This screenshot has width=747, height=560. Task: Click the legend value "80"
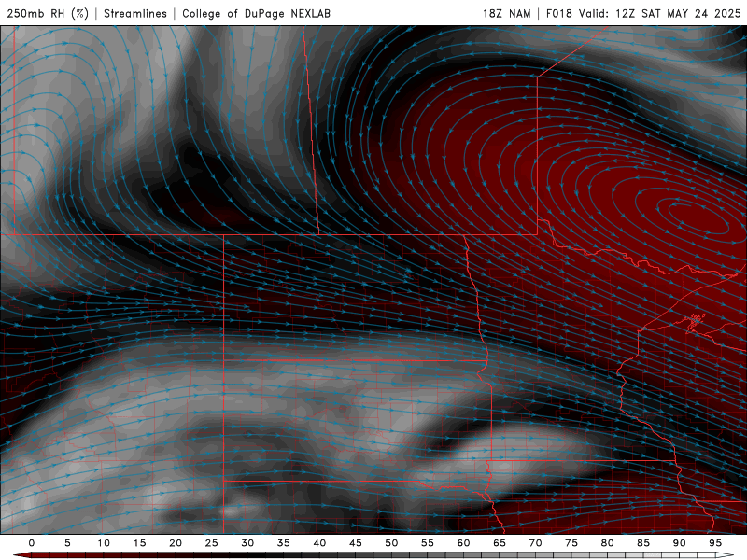tap(608, 543)
